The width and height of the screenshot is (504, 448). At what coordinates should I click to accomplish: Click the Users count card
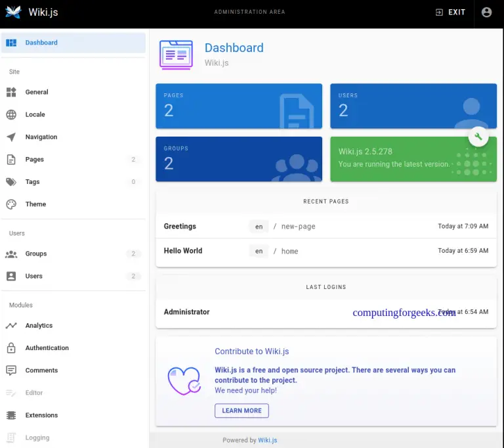coord(413,106)
